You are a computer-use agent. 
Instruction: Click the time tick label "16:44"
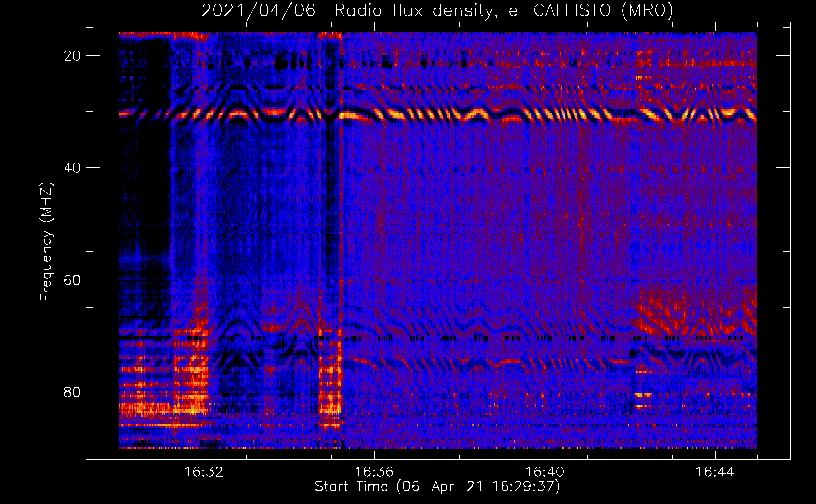coord(715,472)
